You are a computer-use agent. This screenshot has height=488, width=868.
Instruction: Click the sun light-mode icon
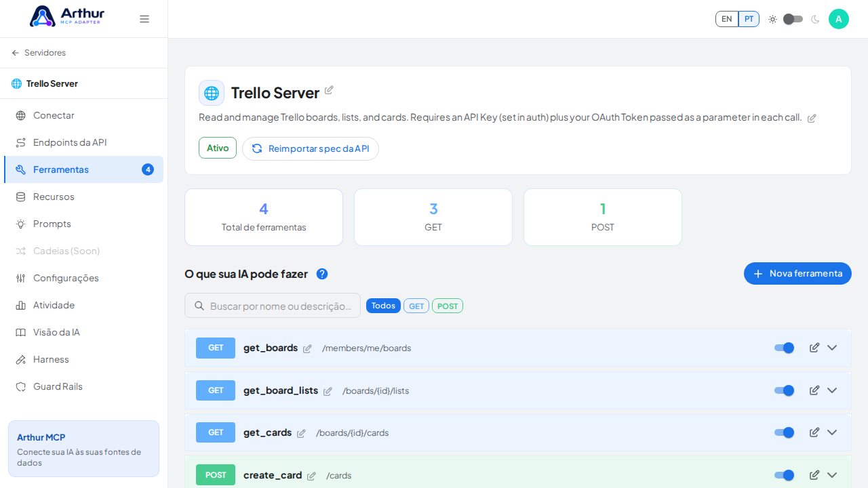click(x=772, y=19)
